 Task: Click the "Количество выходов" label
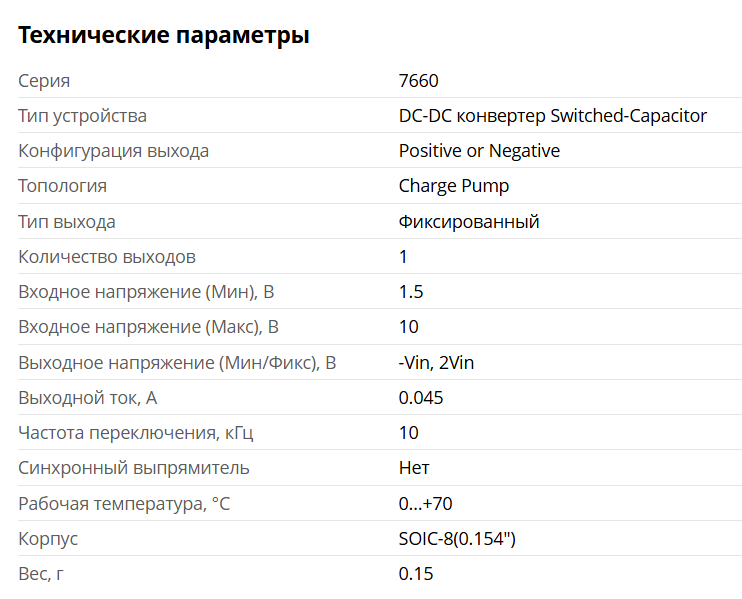107,257
